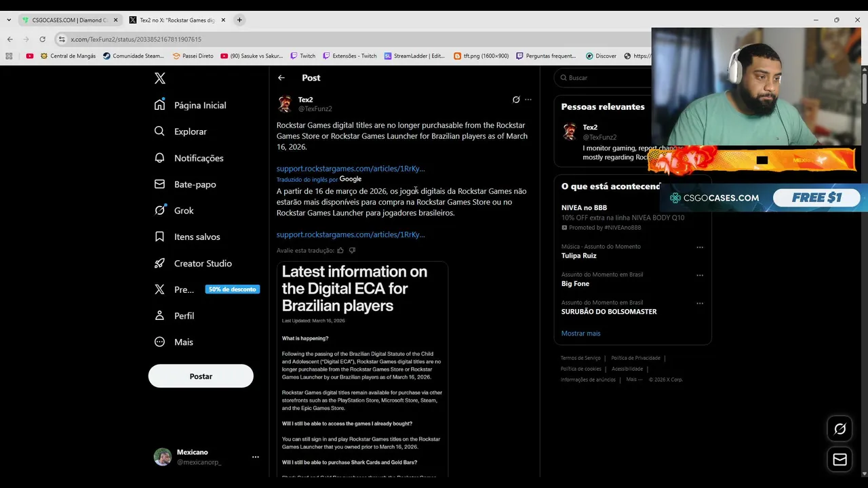Click browser back arrow
Screen dimensions: 868x488
9,39
